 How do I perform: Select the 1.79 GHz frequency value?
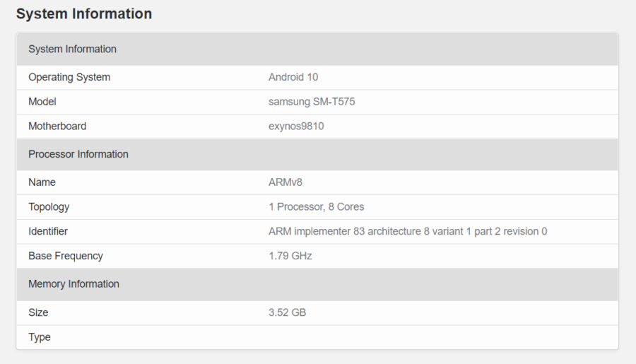(290, 256)
